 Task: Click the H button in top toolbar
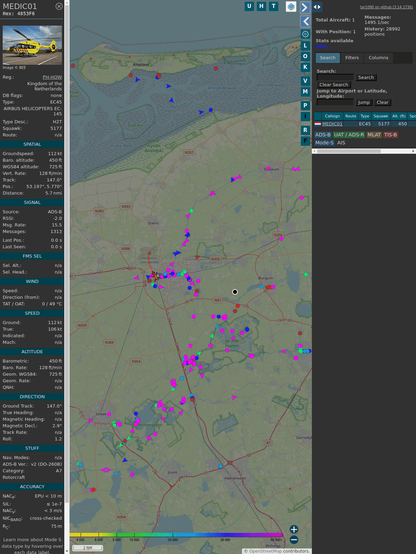[x=261, y=6]
